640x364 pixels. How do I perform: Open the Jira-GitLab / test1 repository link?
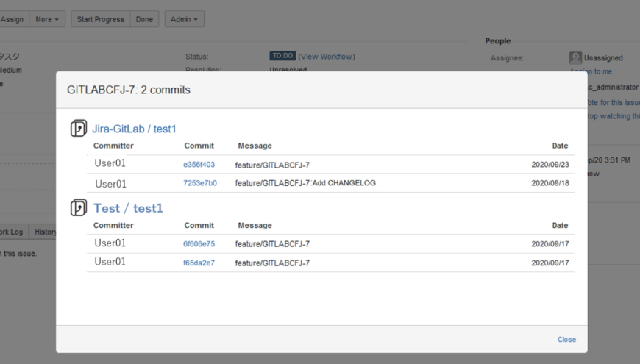point(134,129)
